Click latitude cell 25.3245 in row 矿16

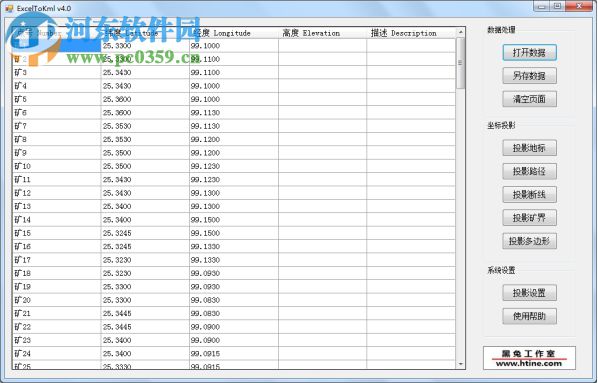[x=145, y=246]
